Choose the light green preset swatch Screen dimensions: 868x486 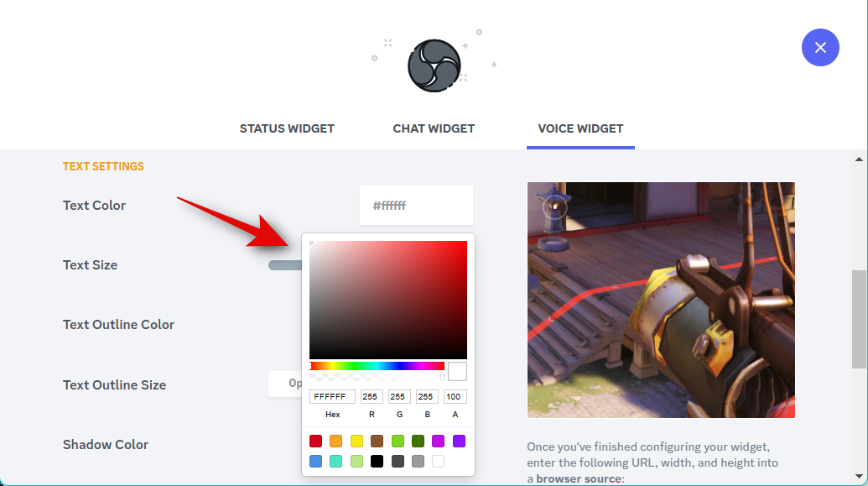pos(398,442)
